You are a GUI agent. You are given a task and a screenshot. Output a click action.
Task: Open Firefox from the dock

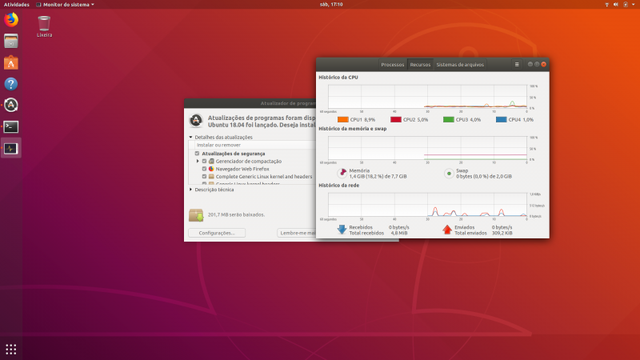11,19
